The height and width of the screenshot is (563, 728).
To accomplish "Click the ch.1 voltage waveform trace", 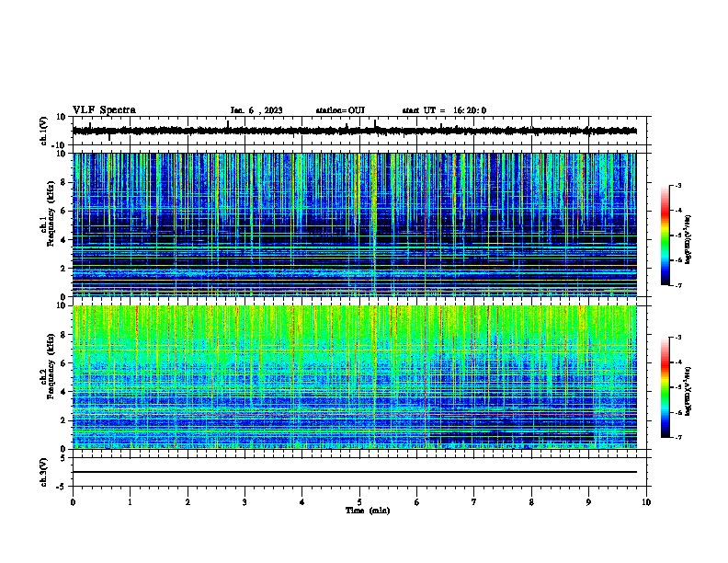I will (x=354, y=131).
